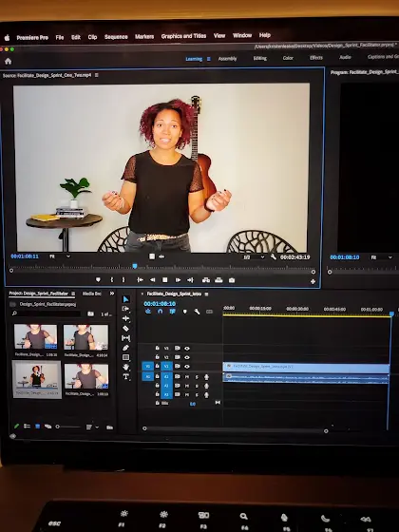Image resolution: width=399 pixels, height=532 pixels.
Task: Toggle V1 track output eye
Action: (x=187, y=367)
